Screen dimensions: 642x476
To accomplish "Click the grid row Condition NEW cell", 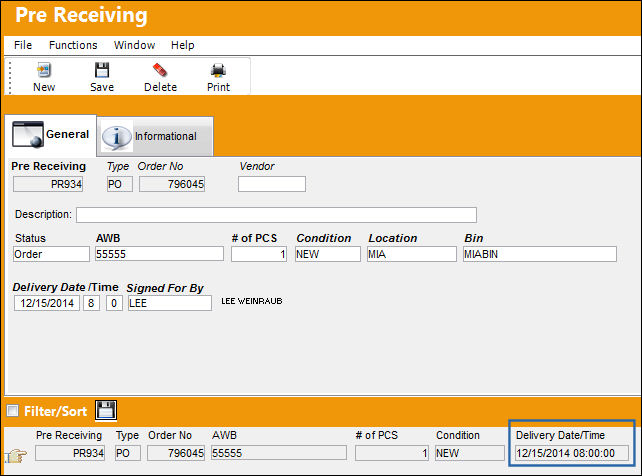I will (x=470, y=453).
